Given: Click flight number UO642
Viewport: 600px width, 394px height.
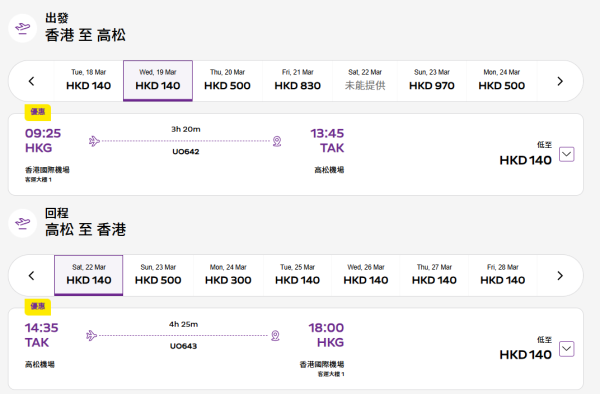Looking at the screenshot, I should pos(186,152).
